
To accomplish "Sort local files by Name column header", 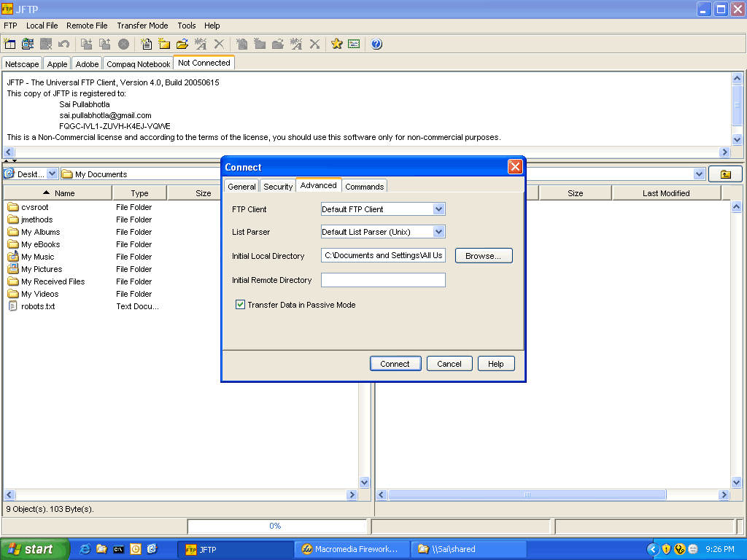I will pyautogui.click(x=58, y=192).
